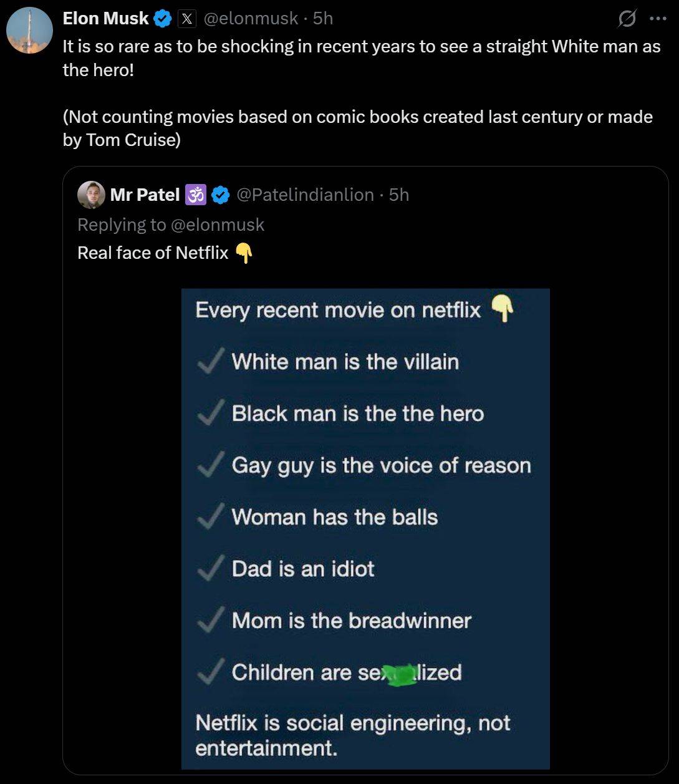The width and height of the screenshot is (679, 784).
Task: Click the checkmark beside "White man is the villain"
Action: pyautogui.click(x=208, y=362)
